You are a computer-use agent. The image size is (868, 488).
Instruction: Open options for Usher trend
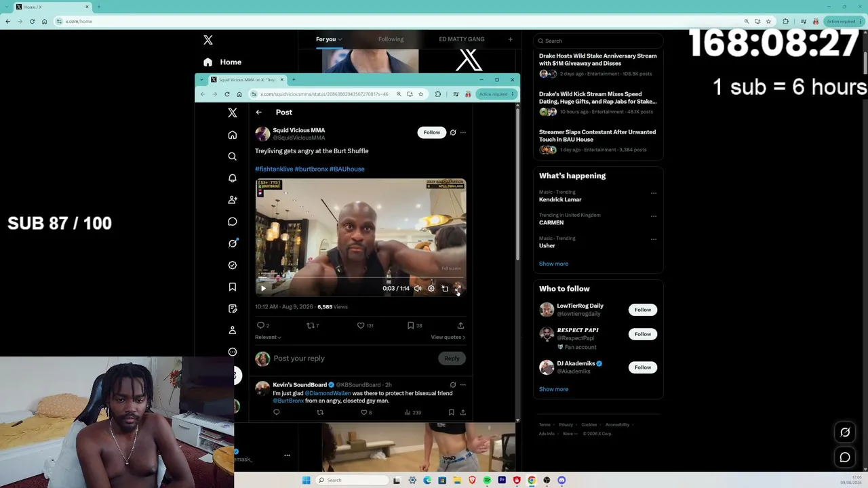(x=654, y=239)
